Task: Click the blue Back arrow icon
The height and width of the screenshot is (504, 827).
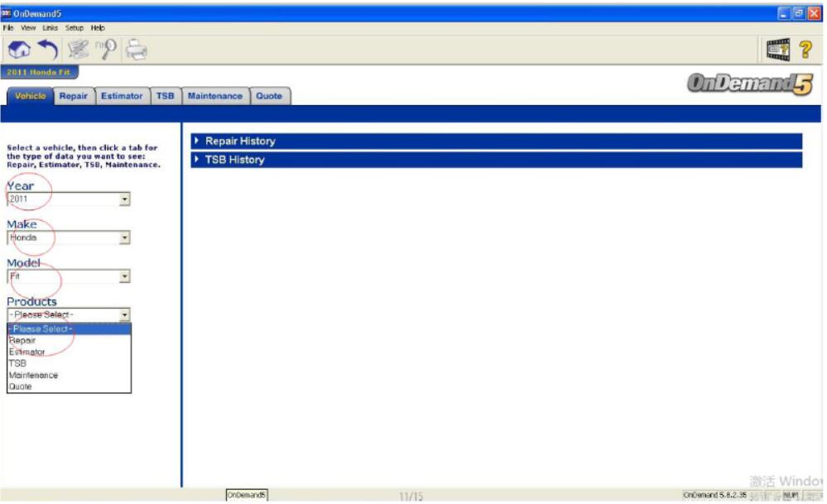Action: pyautogui.click(x=48, y=50)
